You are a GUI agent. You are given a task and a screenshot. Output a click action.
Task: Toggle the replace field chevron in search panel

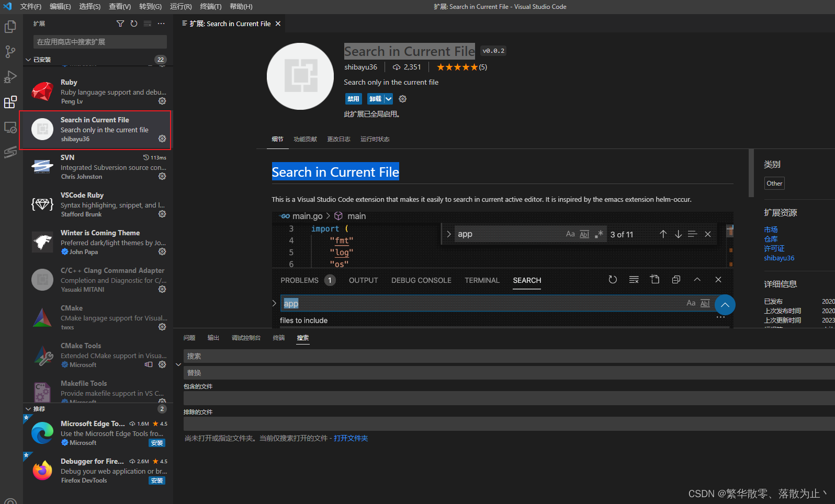[178, 364]
